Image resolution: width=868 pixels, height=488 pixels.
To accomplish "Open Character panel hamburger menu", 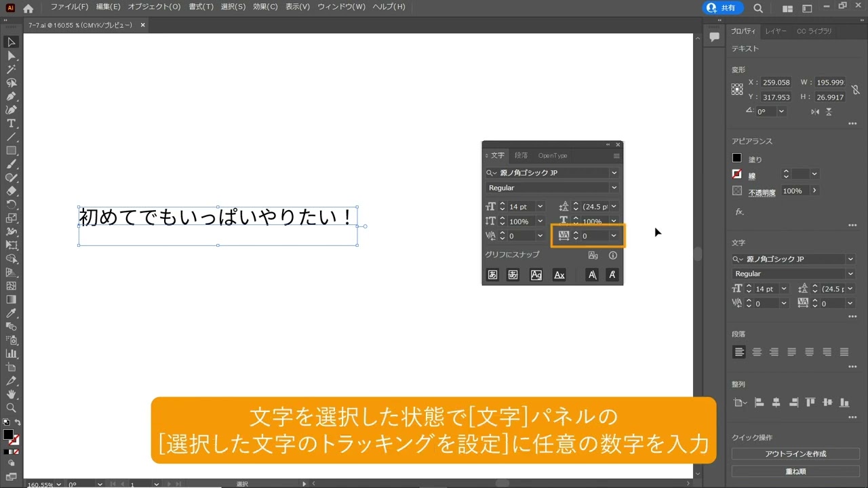I will tap(616, 156).
